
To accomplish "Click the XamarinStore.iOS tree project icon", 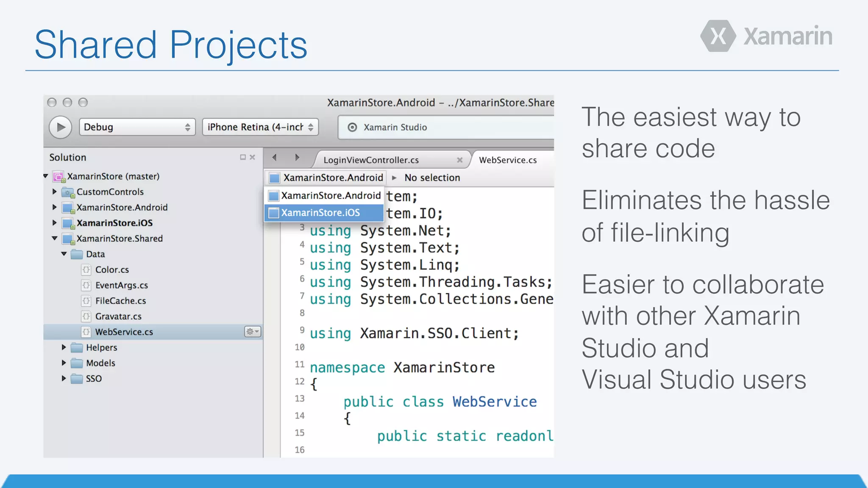I will [68, 224].
